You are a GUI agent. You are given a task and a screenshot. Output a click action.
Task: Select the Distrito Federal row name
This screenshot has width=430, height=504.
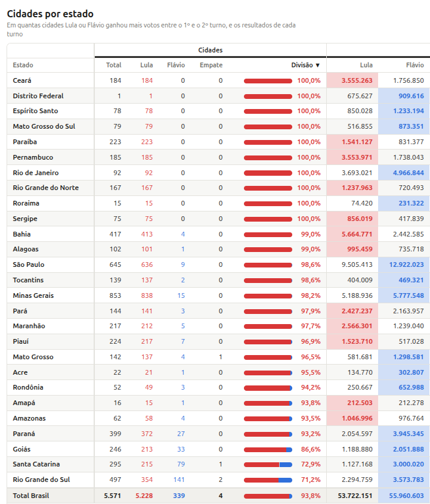pyautogui.click(x=38, y=96)
